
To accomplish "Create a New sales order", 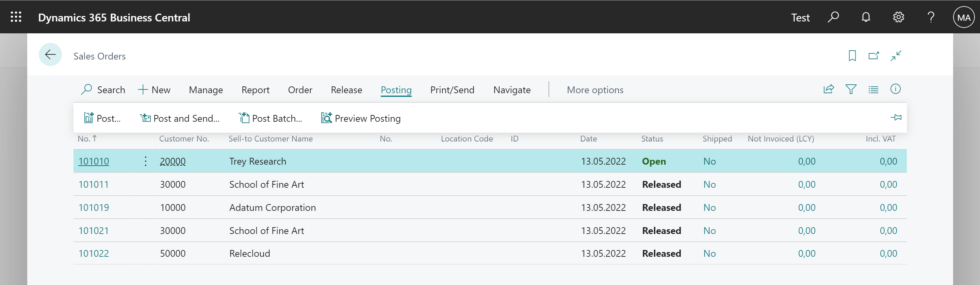I will (x=154, y=90).
